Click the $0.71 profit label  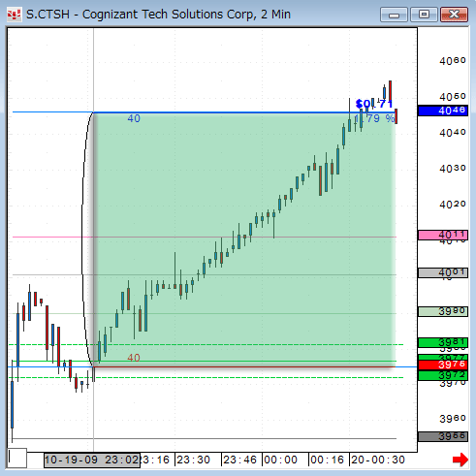click(374, 104)
